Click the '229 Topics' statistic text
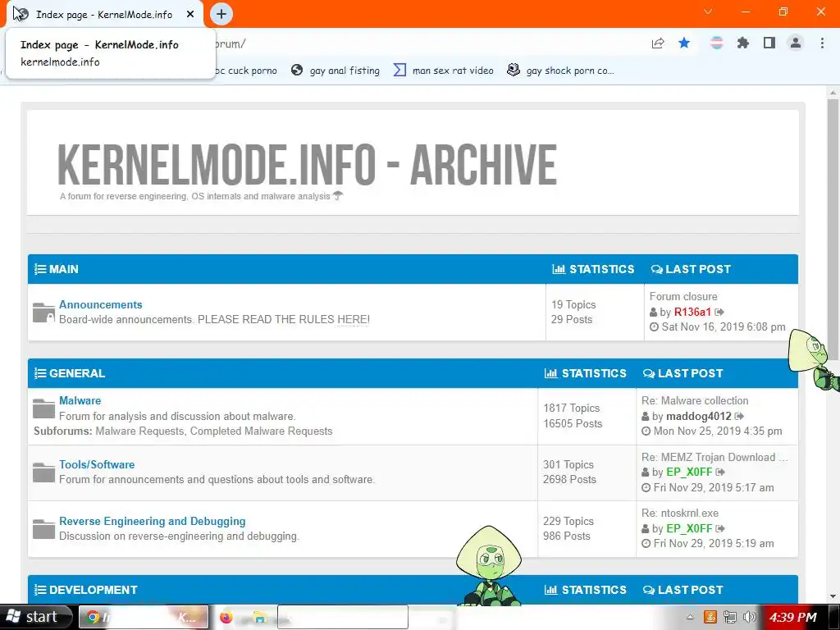 (568, 521)
